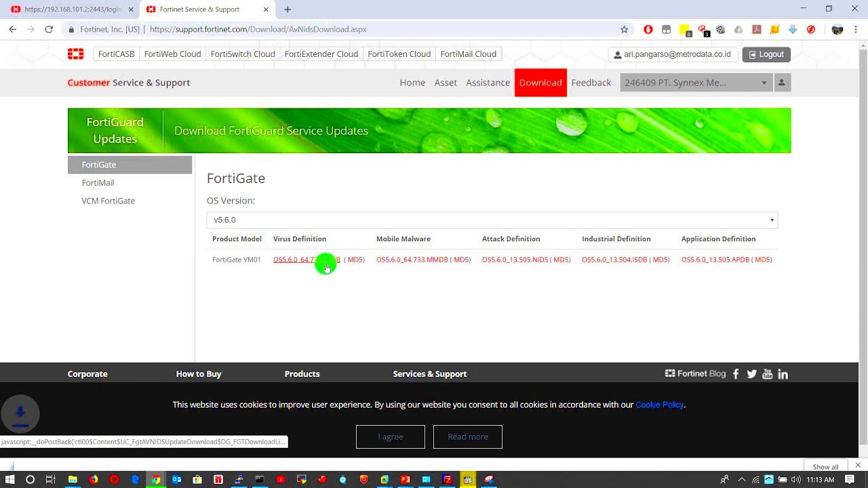This screenshot has width=868, height=488.
Task: Open the OS Version dropdown set to v5.6.0
Action: 492,220
